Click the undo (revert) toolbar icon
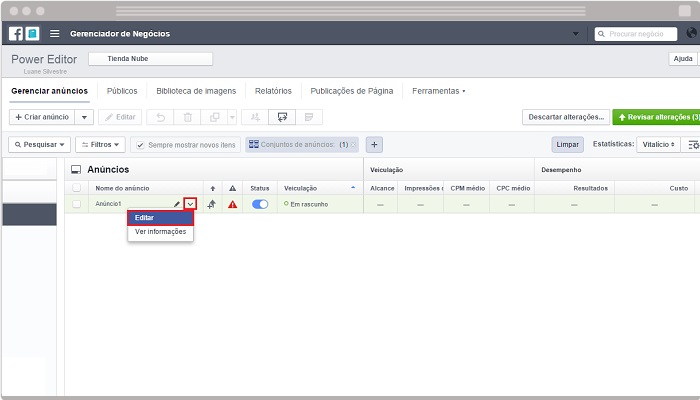This screenshot has width=700, height=400. 160,117
